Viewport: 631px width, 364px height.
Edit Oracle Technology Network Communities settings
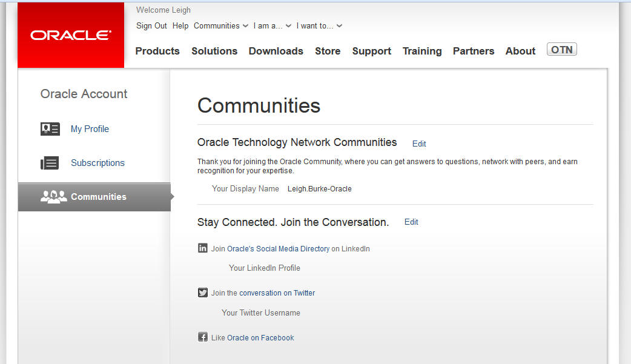click(419, 144)
